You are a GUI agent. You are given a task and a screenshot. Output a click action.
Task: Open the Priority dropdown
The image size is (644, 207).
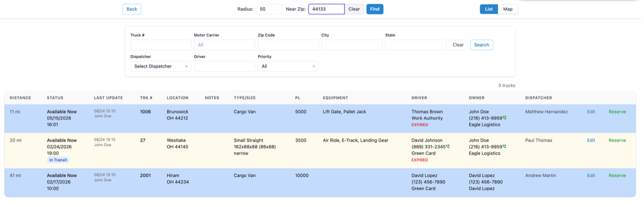[x=288, y=66]
